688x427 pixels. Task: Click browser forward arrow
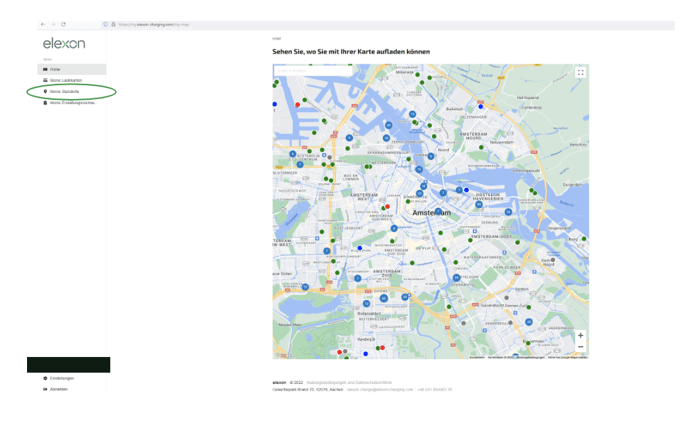[53, 25]
